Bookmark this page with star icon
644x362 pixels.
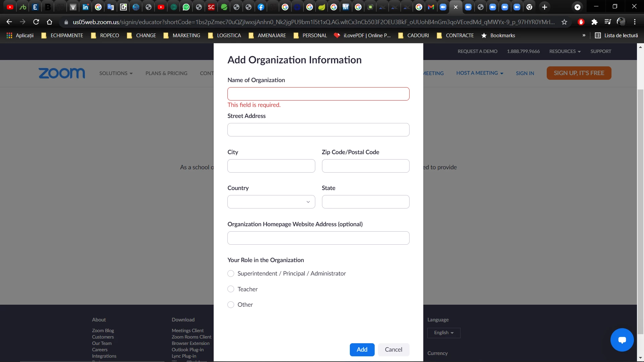tap(565, 22)
